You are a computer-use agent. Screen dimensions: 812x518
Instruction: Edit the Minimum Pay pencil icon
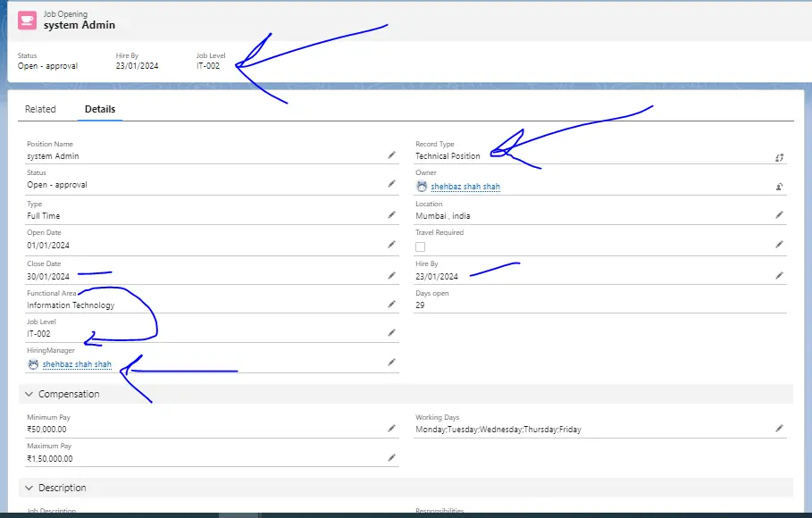[391, 429]
